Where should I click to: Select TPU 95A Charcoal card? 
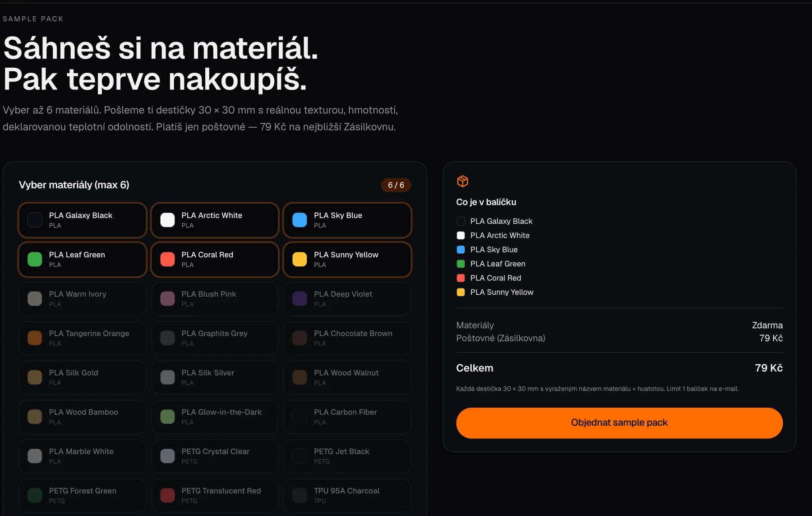point(347,495)
